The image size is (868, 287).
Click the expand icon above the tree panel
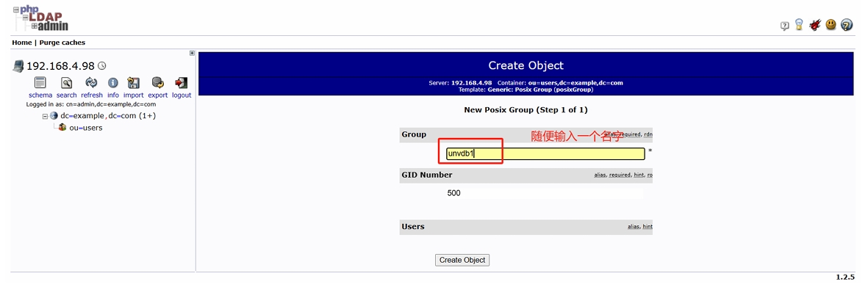[x=192, y=53]
